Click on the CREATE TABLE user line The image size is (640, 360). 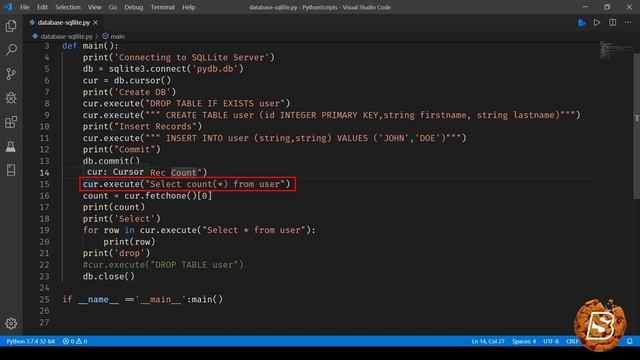click(331, 115)
